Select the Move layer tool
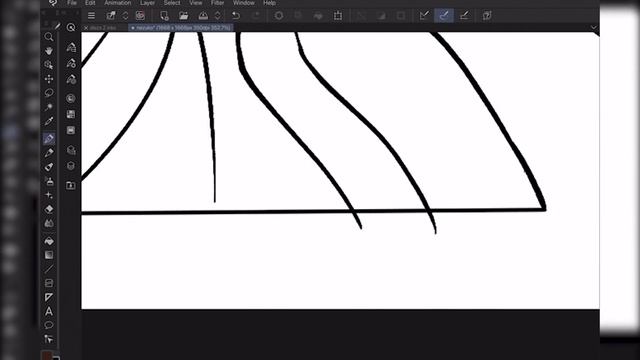This screenshot has height=360, width=640. click(49, 79)
